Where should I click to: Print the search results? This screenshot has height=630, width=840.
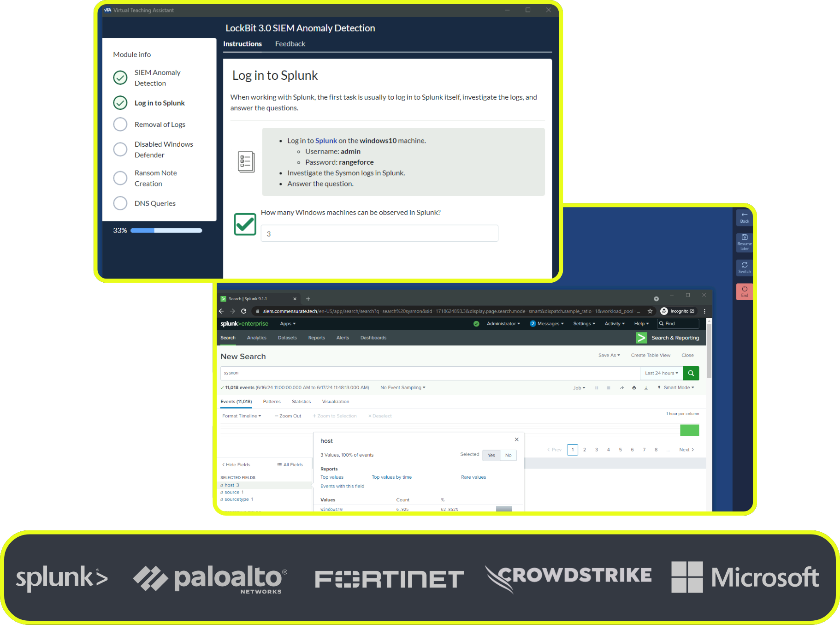pyautogui.click(x=634, y=388)
